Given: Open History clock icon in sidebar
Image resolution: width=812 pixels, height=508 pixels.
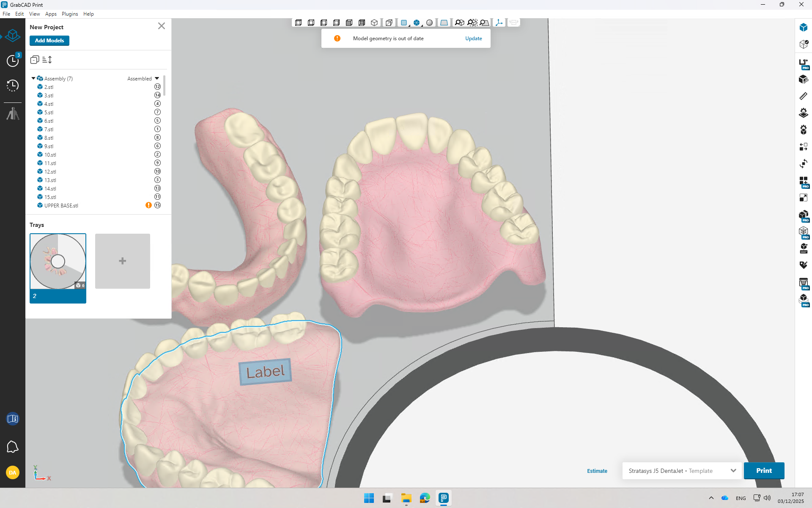Looking at the screenshot, I should click(13, 86).
